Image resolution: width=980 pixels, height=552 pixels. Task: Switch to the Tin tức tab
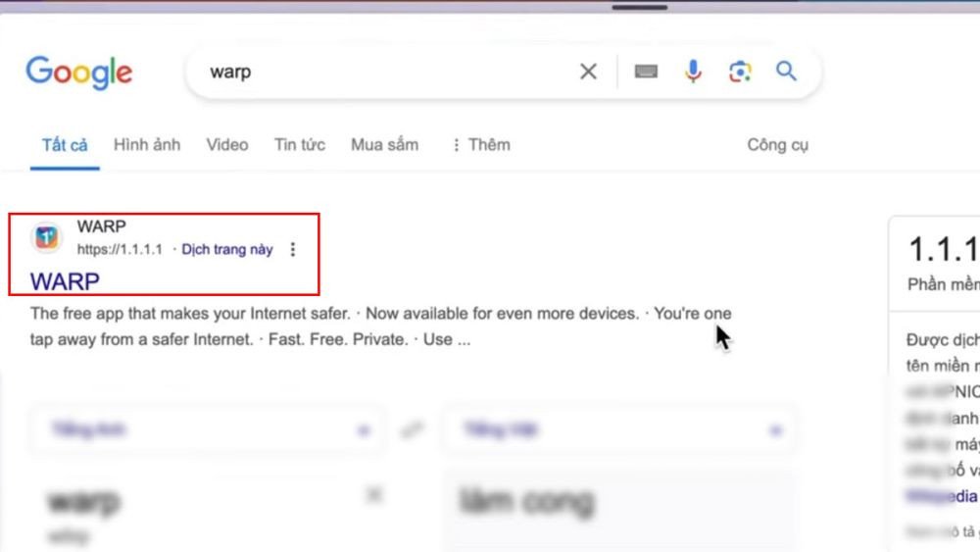coord(299,145)
